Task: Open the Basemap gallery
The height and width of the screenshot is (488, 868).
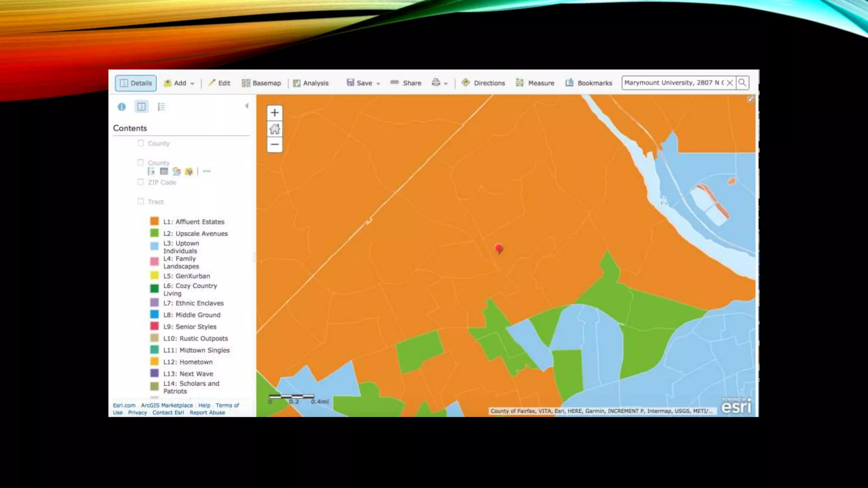Action: pos(262,83)
